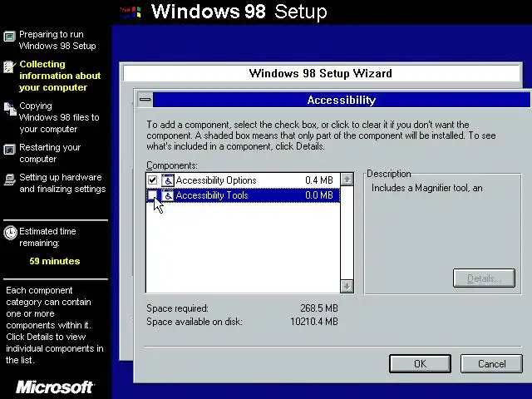The image size is (532, 399).
Task: Select the Accessibility Tools row label
Action: coord(212,195)
